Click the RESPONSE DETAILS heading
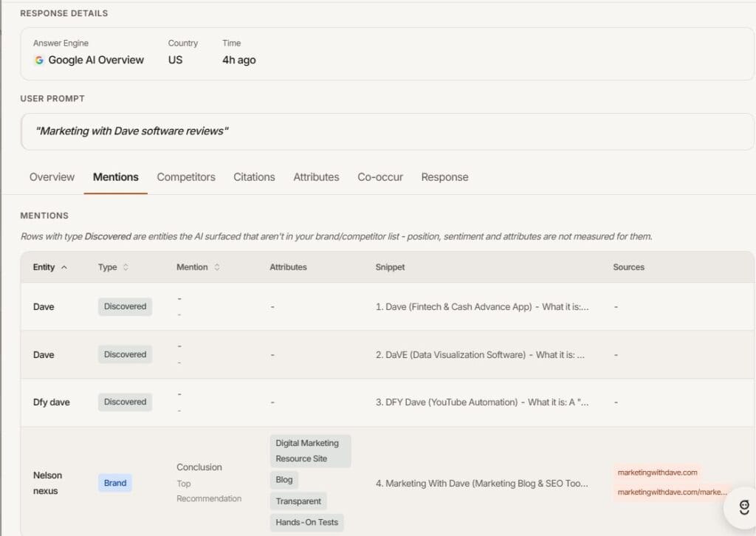 click(x=64, y=13)
